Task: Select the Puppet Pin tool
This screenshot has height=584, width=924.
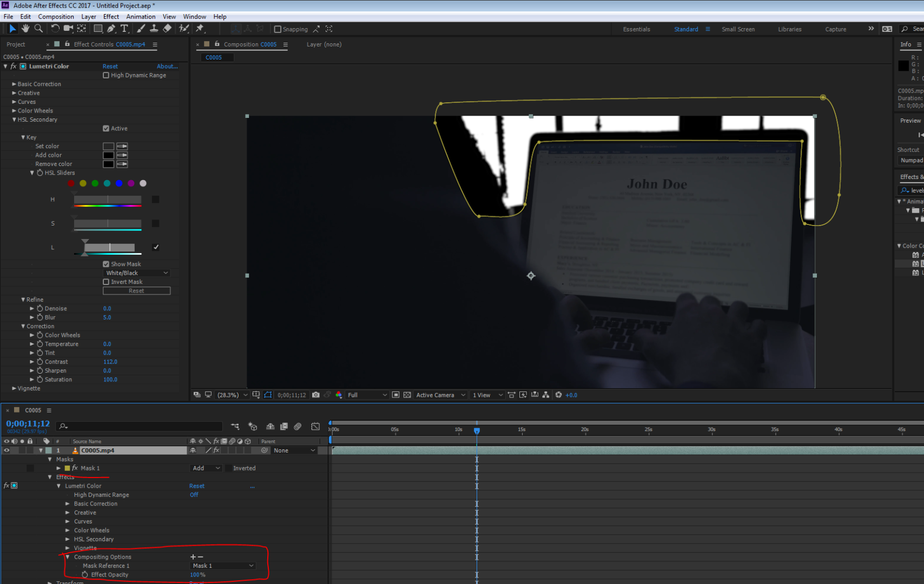Action: (x=200, y=29)
